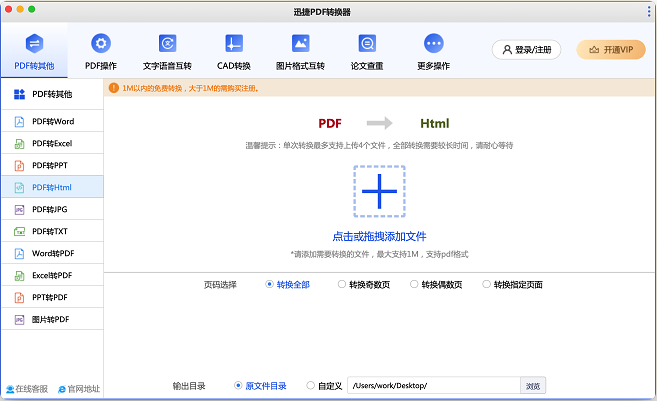This screenshot has width=657, height=401.
Task: Click the red PDF heading text
Action: (330, 124)
